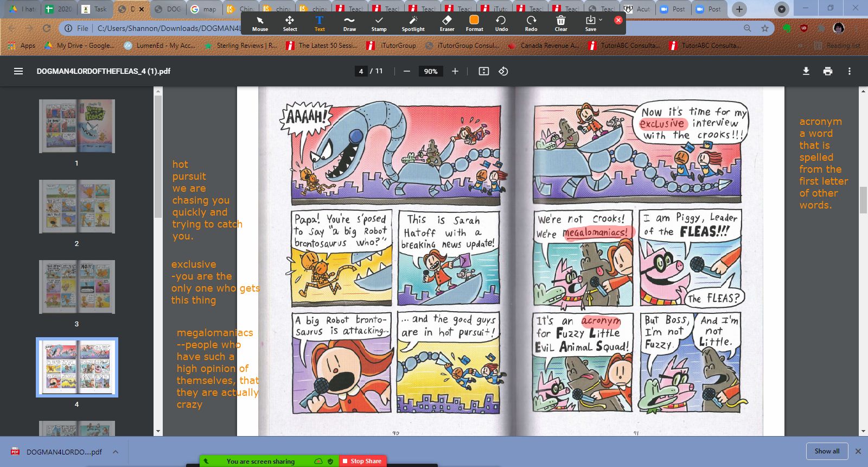The image size is (868, 467).
Task: Expand the downloaded PDF options chevron
Action: (116, 452)
